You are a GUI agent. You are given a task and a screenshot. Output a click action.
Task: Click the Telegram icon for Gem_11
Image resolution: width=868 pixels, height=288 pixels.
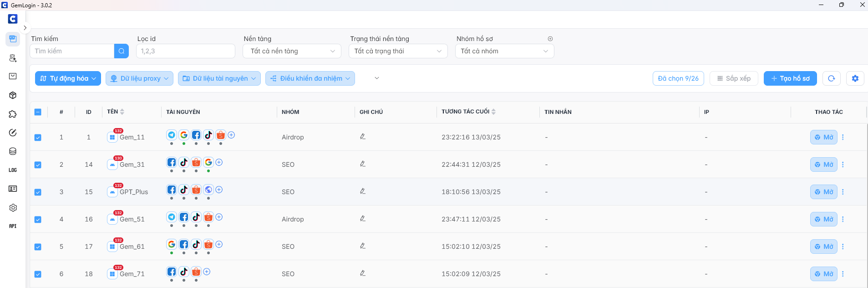[172, 135]
